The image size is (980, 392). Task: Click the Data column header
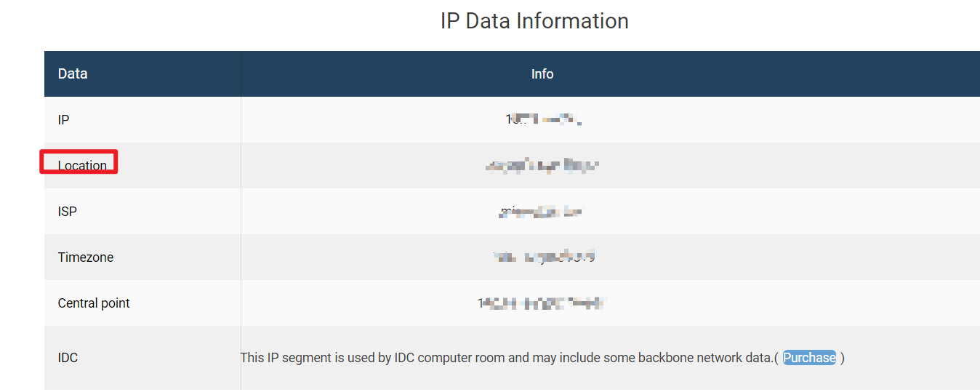coord(73,74)
